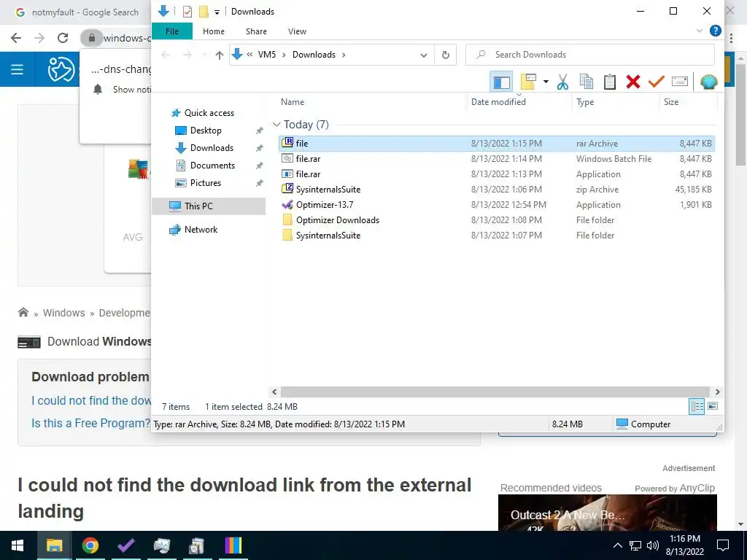Screen dimensions: 747x560
Task: Open Explorer Help question mark icon
Action: [x=715, y=31]
